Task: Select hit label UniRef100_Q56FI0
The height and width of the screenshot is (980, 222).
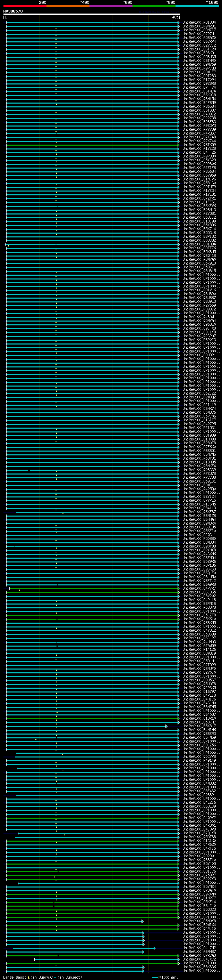Action: click(x=199, y=531)
